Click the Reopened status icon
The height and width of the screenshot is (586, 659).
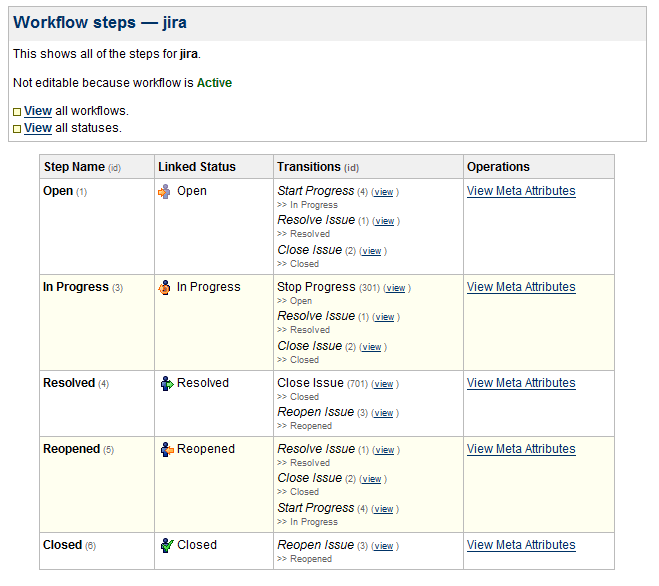(x=167, y=449)
